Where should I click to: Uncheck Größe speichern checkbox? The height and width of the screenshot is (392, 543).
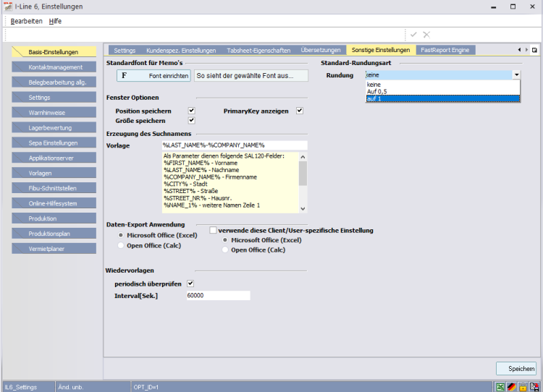(x=192, y=120)
